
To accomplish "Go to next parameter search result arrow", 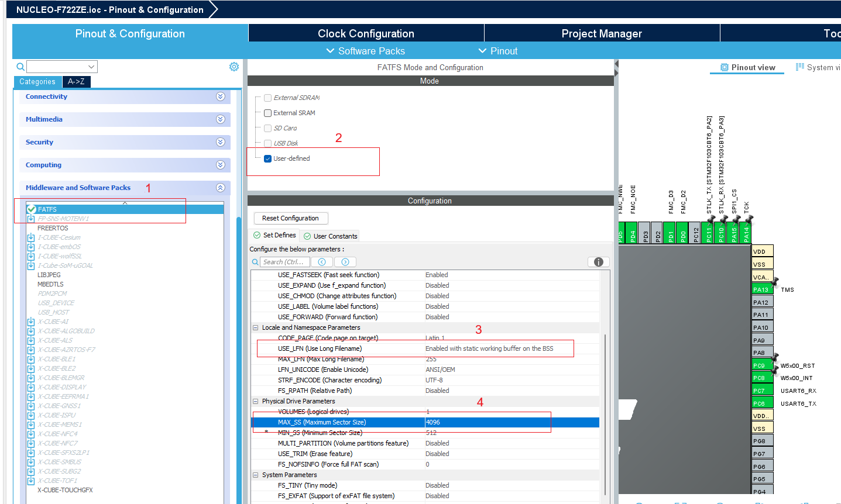I will [345, 262].
